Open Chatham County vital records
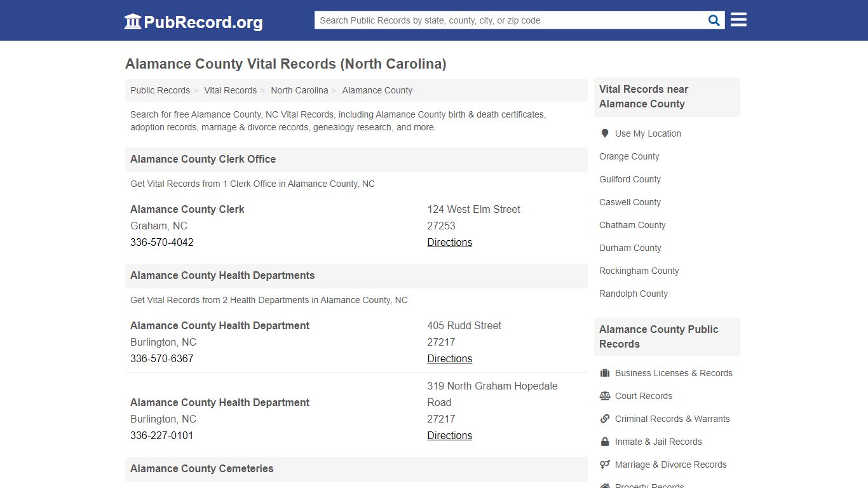The width and height of the screenshot is (868, 488). pyautogui.click(x=632, y=225)
